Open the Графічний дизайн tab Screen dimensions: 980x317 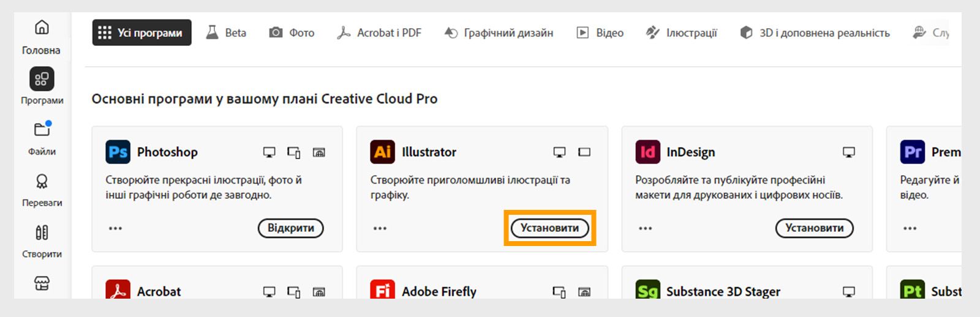pyautogui.click(x=499, y=32)
